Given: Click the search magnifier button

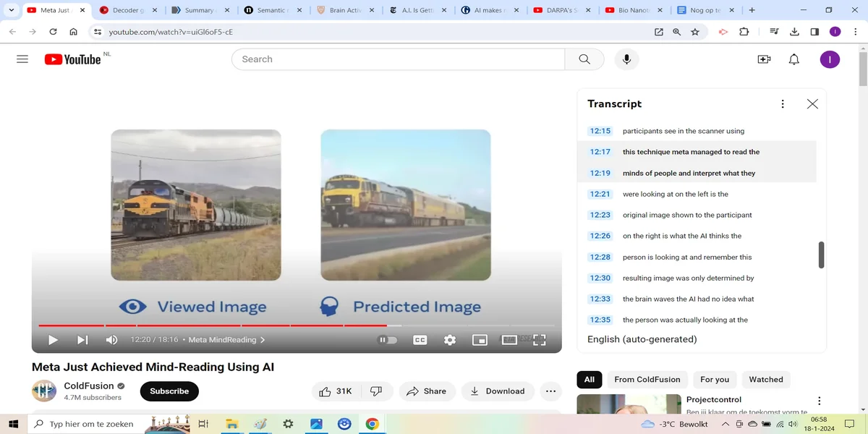Looking at the screenshot, I should pyautogui.click(x=584, y=59).
